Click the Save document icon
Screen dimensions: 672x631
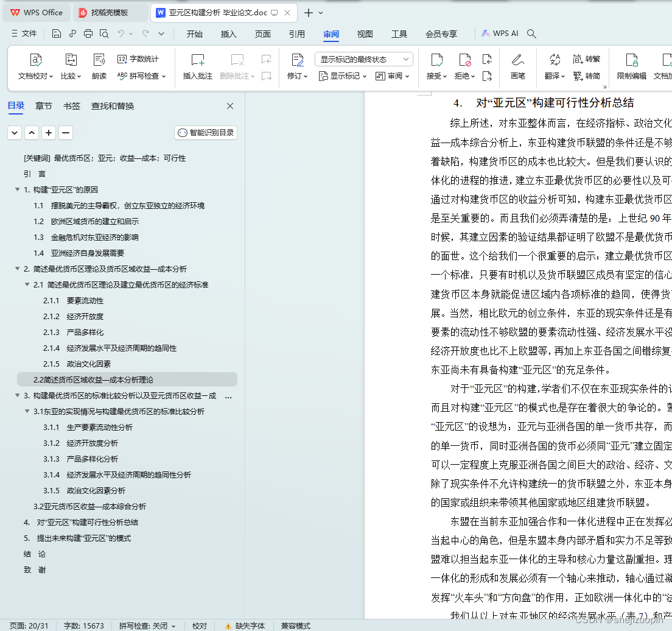click(57, 33)
